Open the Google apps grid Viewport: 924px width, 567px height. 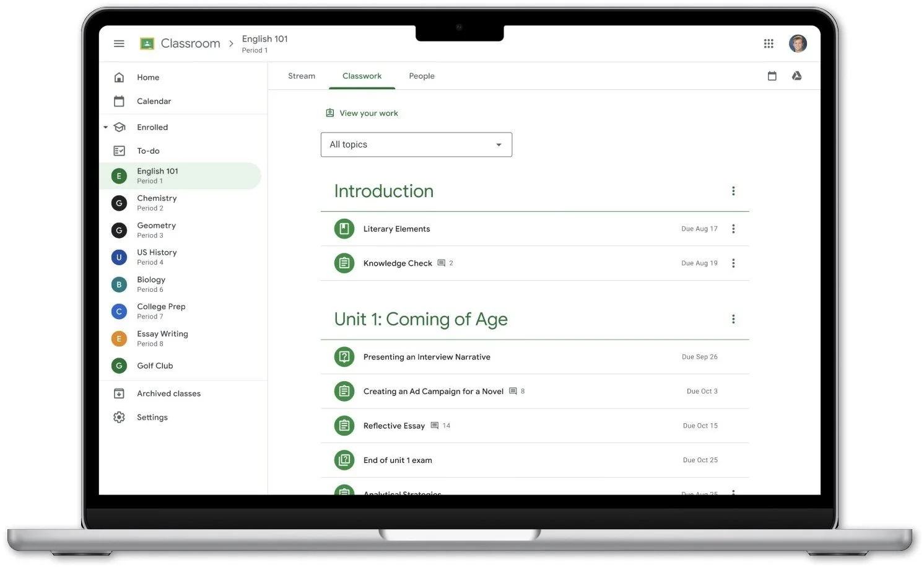click(x=769, y=43)
